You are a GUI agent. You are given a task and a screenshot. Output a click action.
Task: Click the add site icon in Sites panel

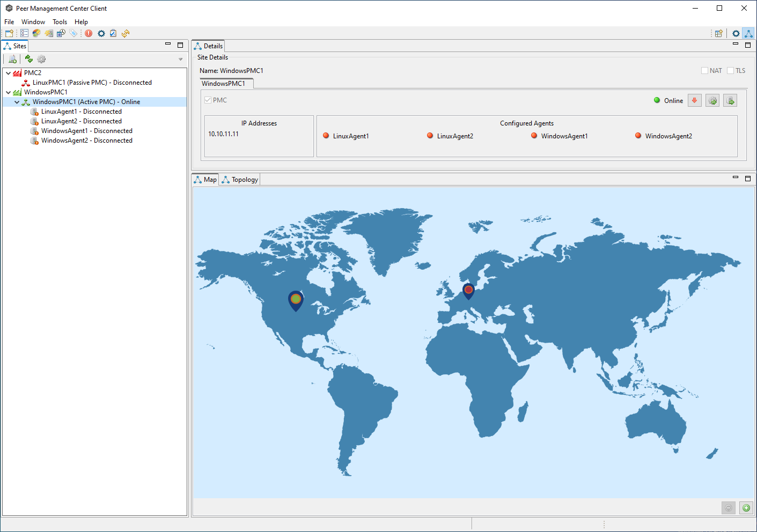click(12, 59)
